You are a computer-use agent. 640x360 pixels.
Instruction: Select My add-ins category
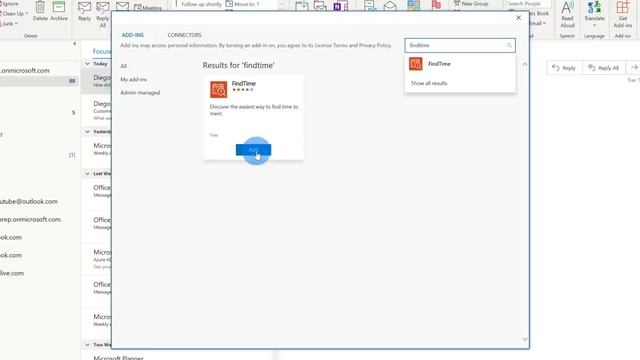click(x=133, y=80)
